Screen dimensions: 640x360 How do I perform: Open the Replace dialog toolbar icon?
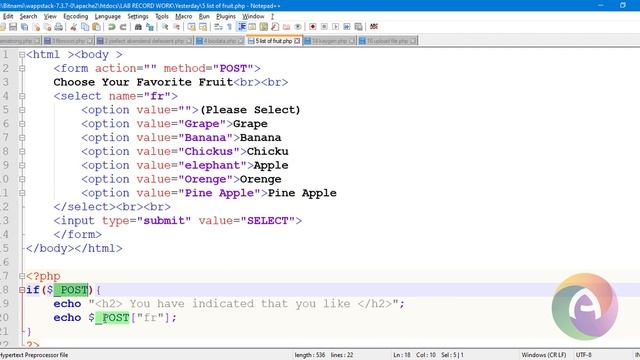click(150, 27)
